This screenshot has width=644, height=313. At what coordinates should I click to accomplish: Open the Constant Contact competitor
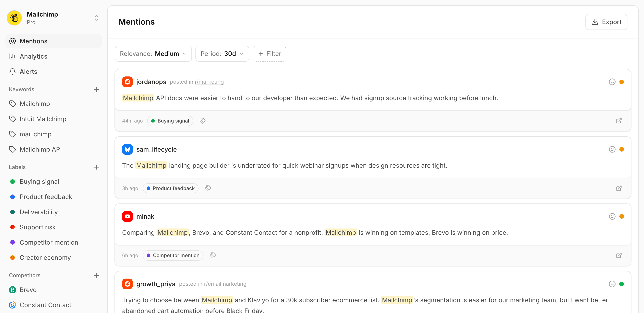tap(53, 305)
